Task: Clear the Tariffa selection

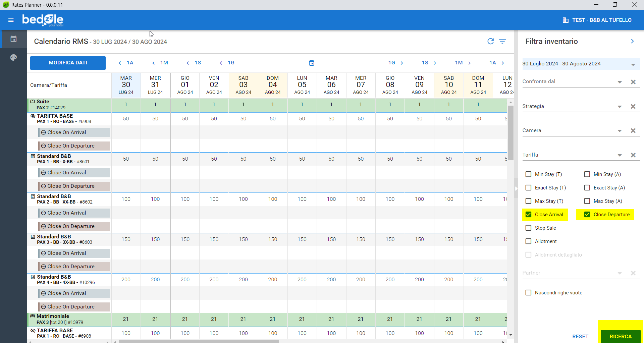Action: pyautogui.click(x=633, y=155)
